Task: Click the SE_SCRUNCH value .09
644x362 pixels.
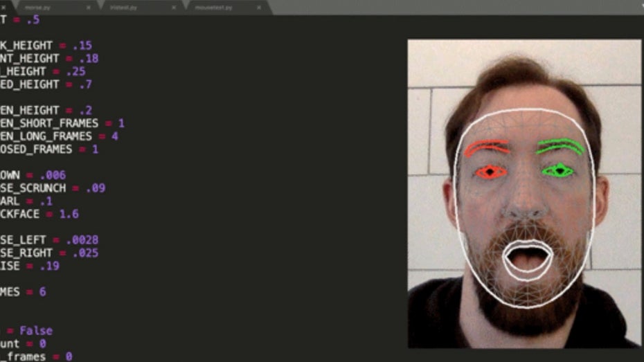Action: 96,188
